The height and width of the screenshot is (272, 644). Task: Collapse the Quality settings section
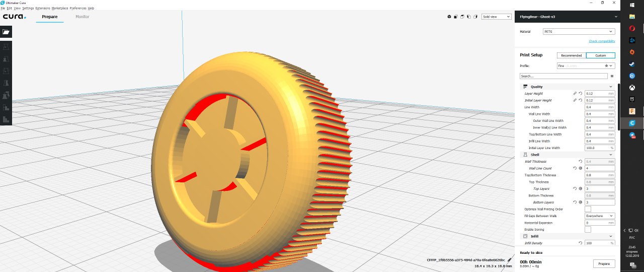click(x=567, y=87)
